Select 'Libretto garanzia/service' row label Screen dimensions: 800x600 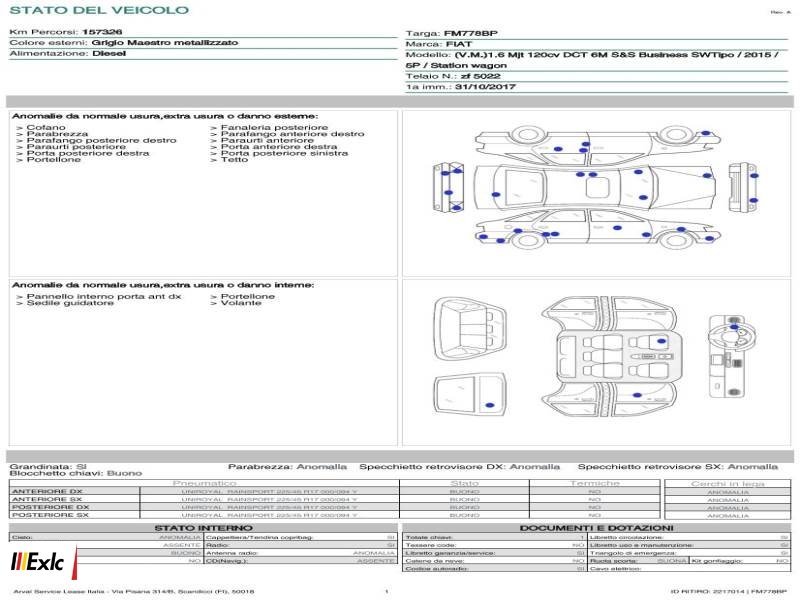(450, 553)
